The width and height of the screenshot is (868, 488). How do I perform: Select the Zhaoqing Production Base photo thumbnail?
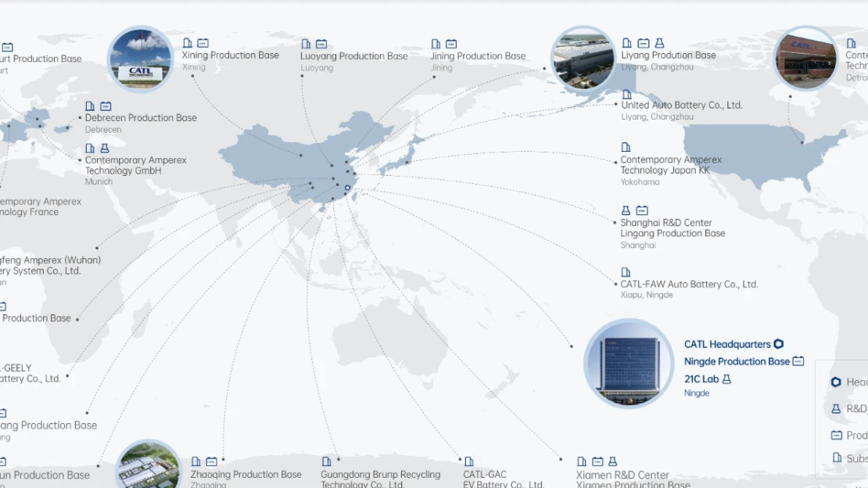click(x=148, y=465)
